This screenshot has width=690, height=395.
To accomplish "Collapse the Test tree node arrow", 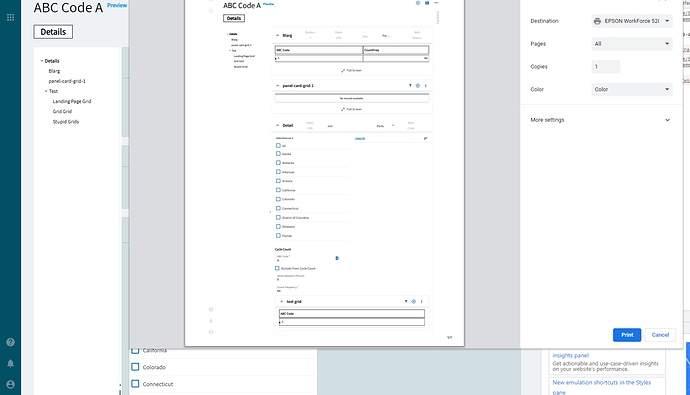I will click(46, 91).
